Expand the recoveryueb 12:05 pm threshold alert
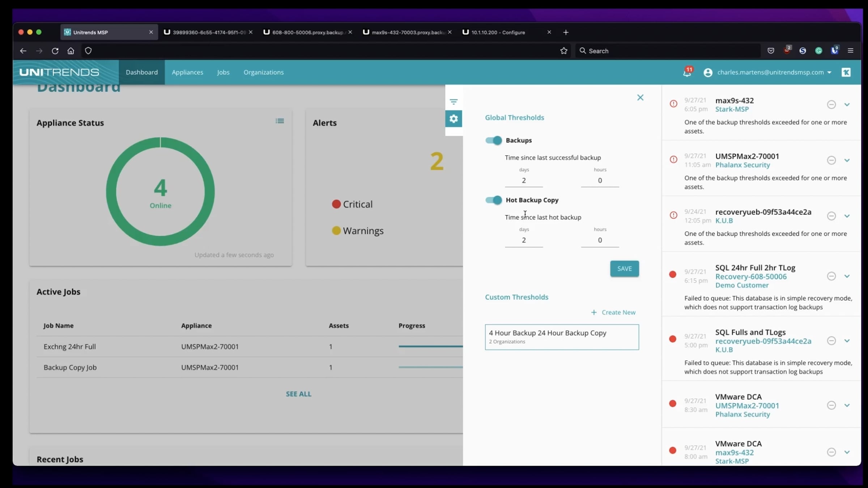The height and width of the screenshot is (488, 868). [847, 216]
